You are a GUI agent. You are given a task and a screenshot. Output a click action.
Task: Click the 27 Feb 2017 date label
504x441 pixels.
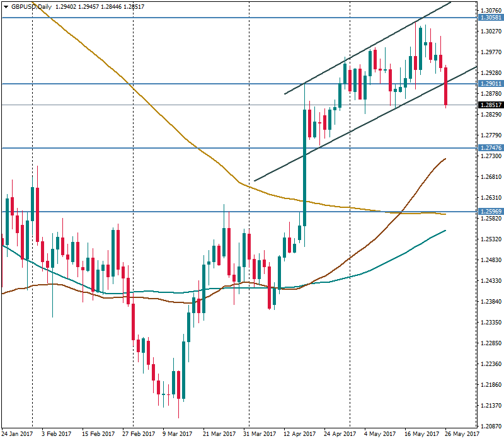click(138, 434)
